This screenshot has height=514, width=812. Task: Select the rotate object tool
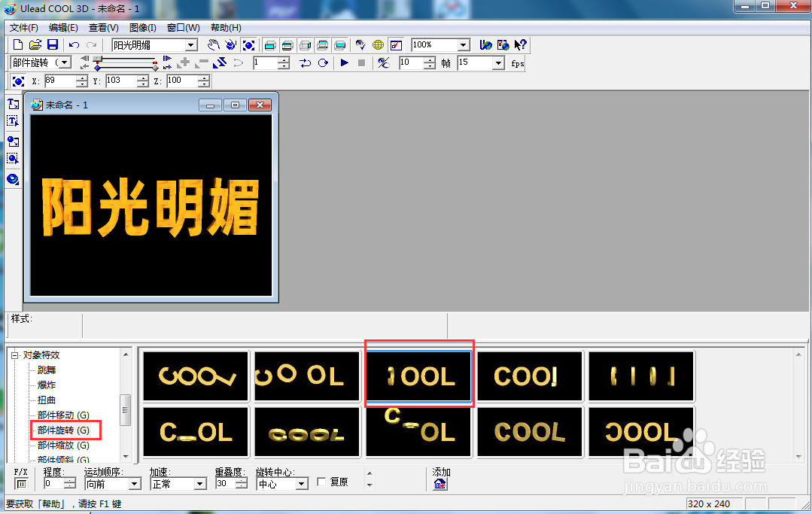click(x=231, y=45)
